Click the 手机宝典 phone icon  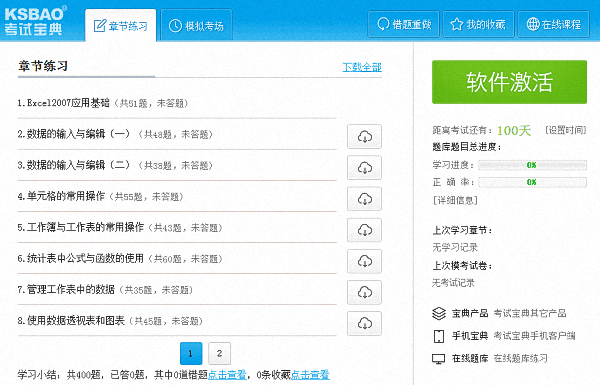point(439,336)
